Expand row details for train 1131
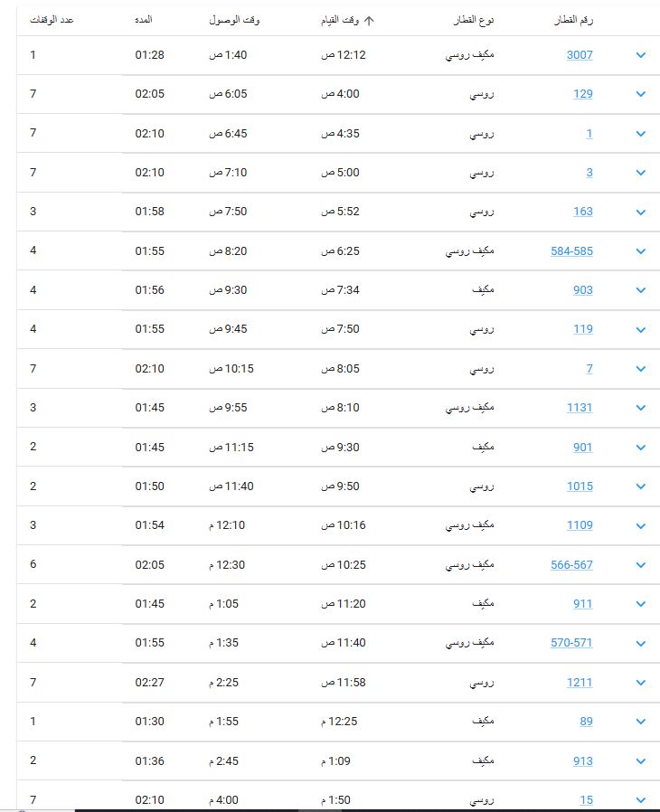 tap(641, 408)
